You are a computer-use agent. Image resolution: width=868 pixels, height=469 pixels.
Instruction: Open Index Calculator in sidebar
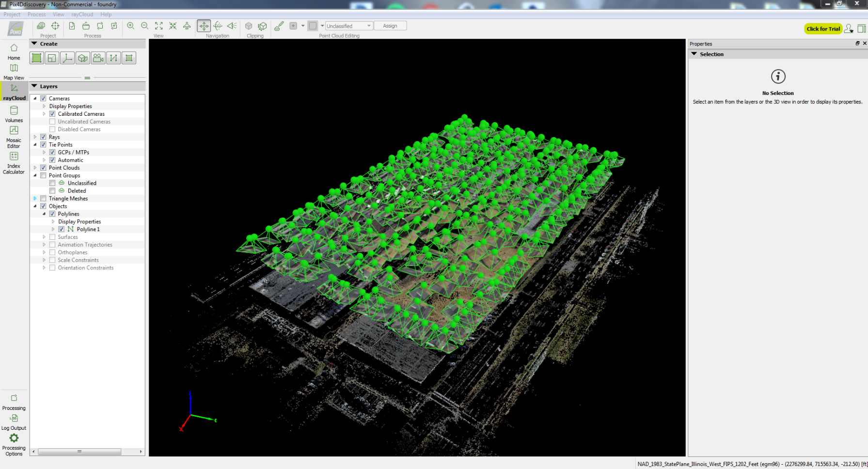[x=14, y=162]
